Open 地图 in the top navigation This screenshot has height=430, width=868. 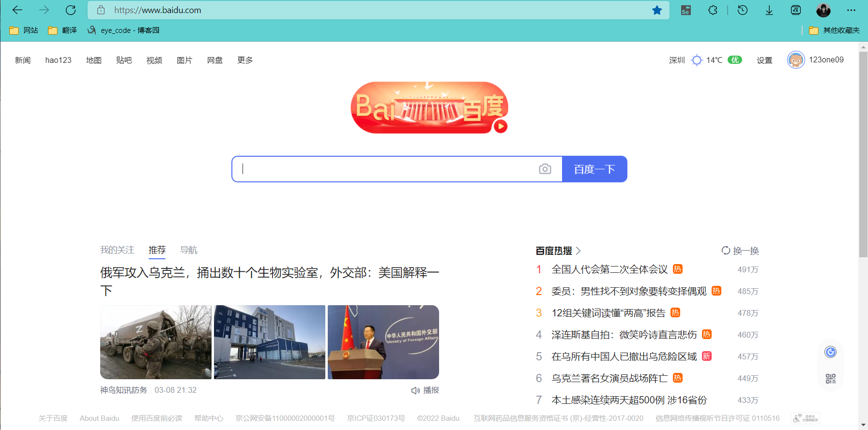94,60
